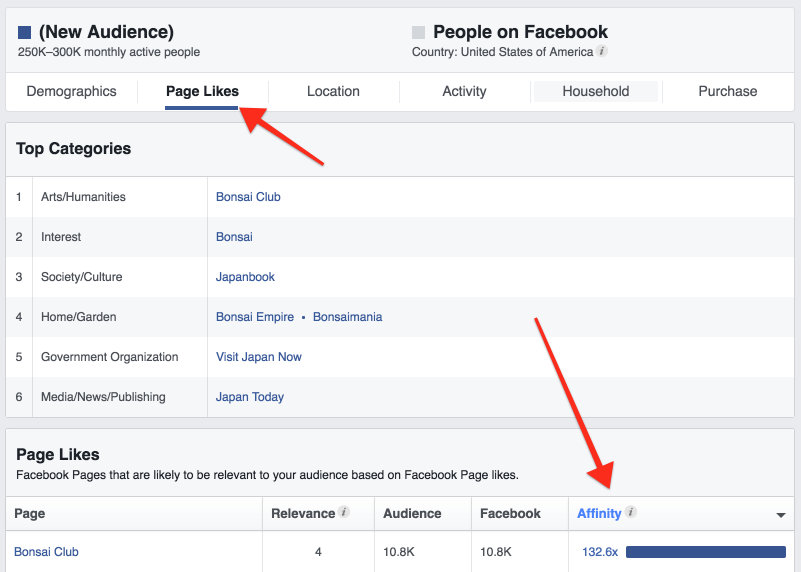
Task: Click the gray People on Facebook square
Action: point(418,33)
